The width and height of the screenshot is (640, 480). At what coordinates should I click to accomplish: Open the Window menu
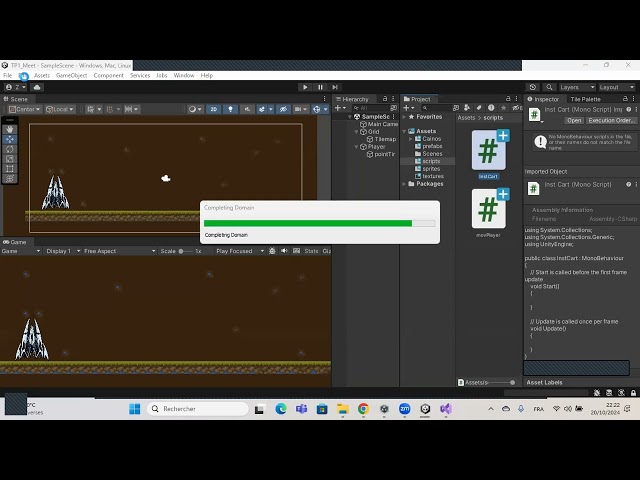coord(184,76)
